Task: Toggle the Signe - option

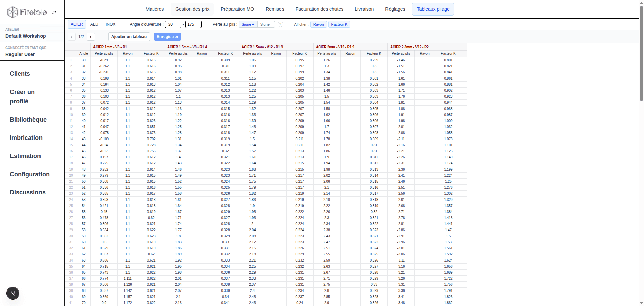Action: click(x=266, y=24)
